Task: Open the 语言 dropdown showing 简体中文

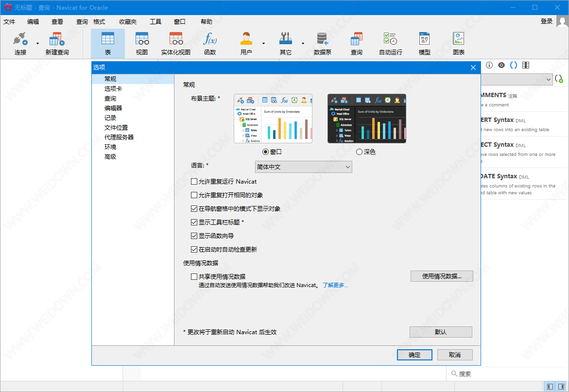Action: [x=303, y=167]
